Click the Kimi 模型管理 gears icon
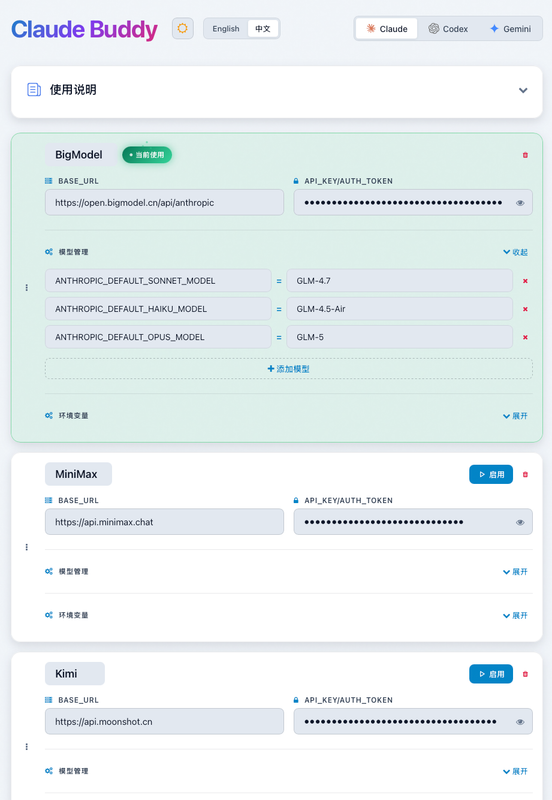The image size is (552, 800). coord(49,771)
